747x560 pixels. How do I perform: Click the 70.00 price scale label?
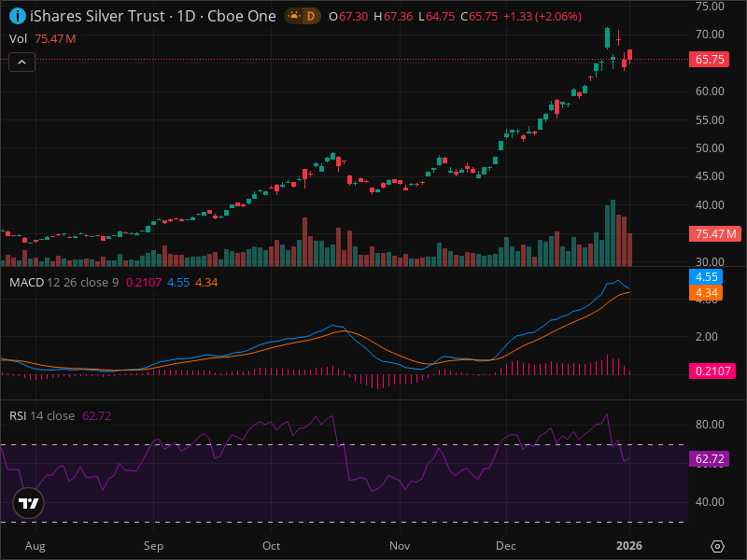point(710,35)
